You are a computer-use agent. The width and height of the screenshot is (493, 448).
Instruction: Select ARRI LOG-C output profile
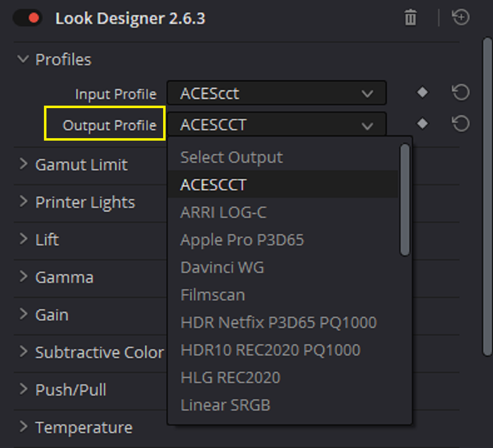(x=283, y=212)
